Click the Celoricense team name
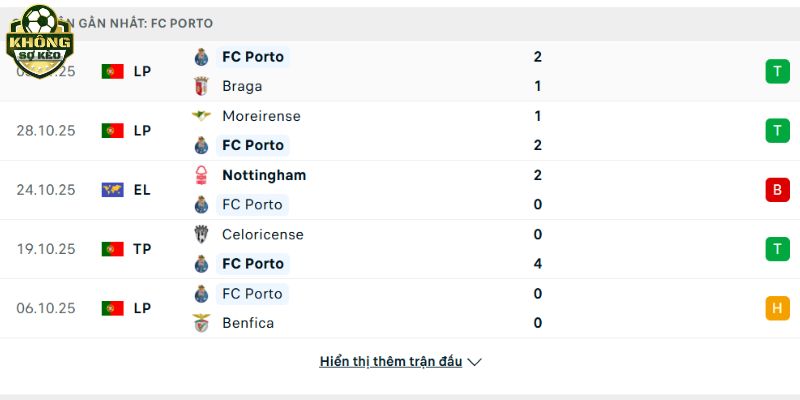The image size is (800, 400). tap(263, 235)
